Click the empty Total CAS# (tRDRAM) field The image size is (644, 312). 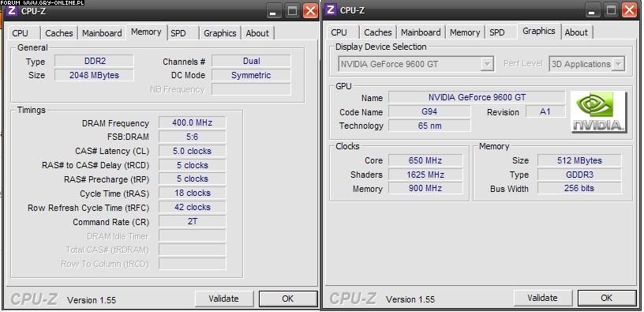193,250
